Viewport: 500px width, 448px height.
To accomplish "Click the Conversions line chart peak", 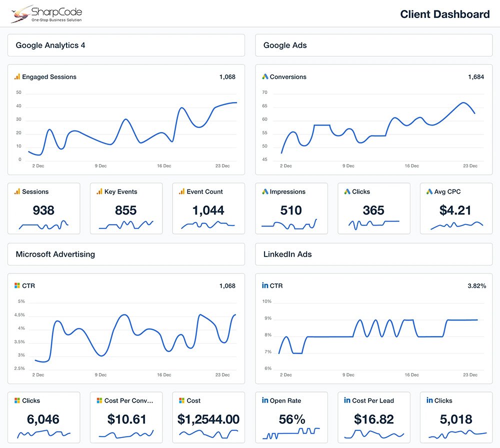I will coord(463,103).
